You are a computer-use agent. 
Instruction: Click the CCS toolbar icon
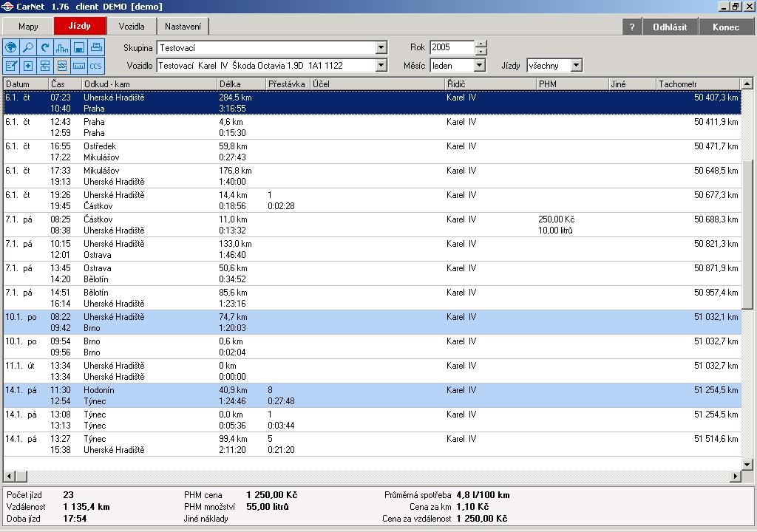[95, 65]
